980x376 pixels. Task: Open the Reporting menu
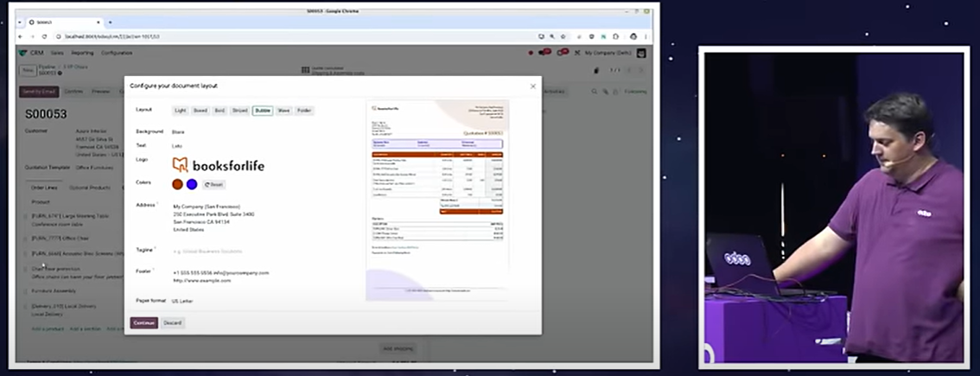[82, 54]
